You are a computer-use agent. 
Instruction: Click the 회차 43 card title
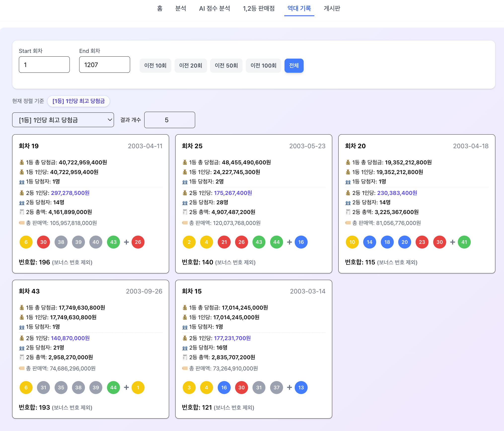[x=29, y=291]
